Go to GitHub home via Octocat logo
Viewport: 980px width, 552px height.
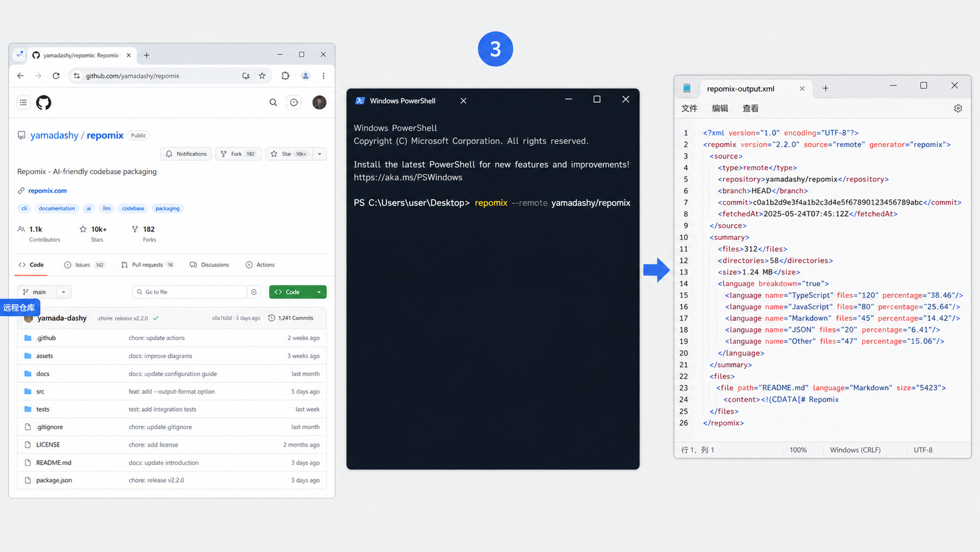point(44,103)
